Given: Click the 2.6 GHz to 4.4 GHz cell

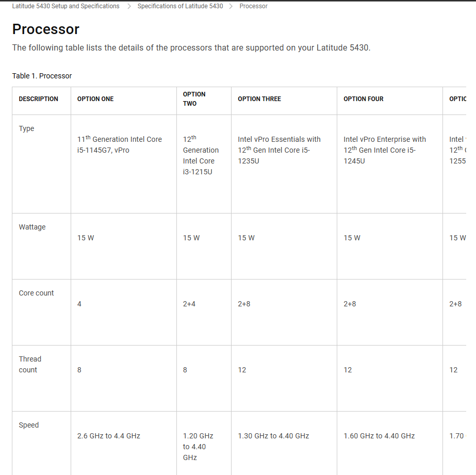Looking at the screenshot, I should click(108, 436).
